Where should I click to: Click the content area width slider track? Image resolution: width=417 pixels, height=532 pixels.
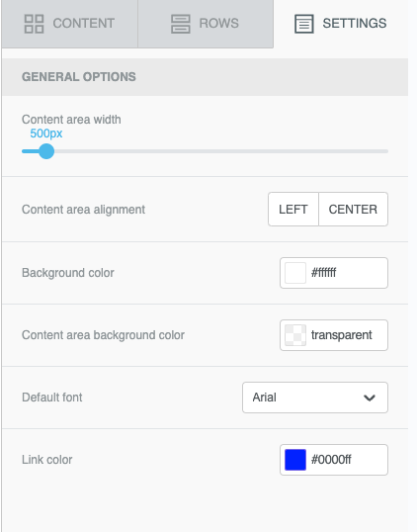tap(205, 151)
